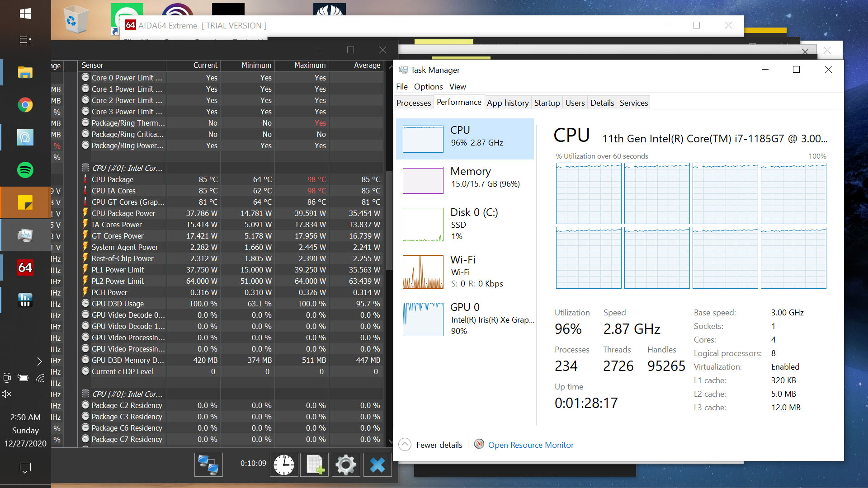Switch to Details tab
Screen dimensions: 868x488
point(602,103)
